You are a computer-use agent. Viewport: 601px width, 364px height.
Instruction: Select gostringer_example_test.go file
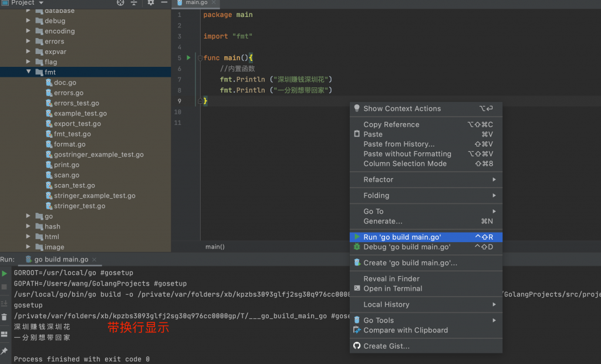coord(99,155)
